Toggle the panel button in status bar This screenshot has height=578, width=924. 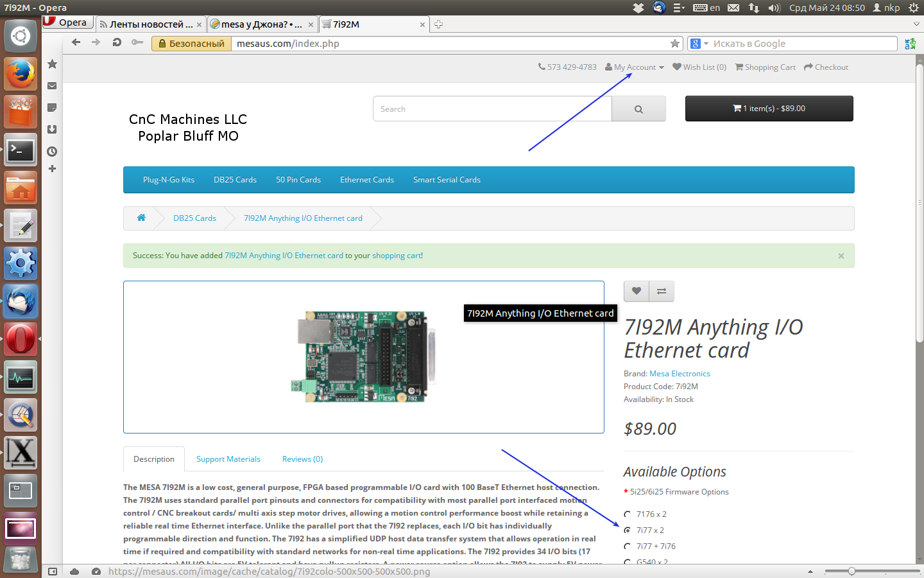(53, 571)
